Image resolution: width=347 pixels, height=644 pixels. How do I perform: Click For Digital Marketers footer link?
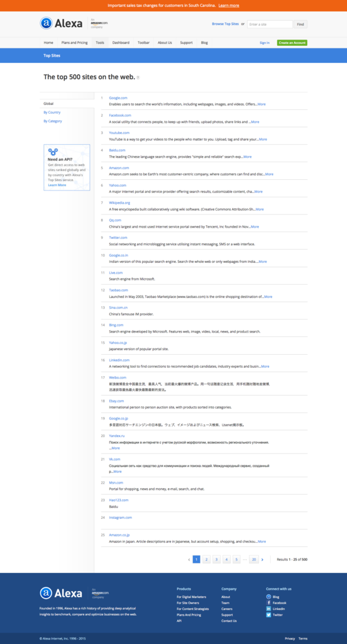pyautogui.click(x=191, y=597)
